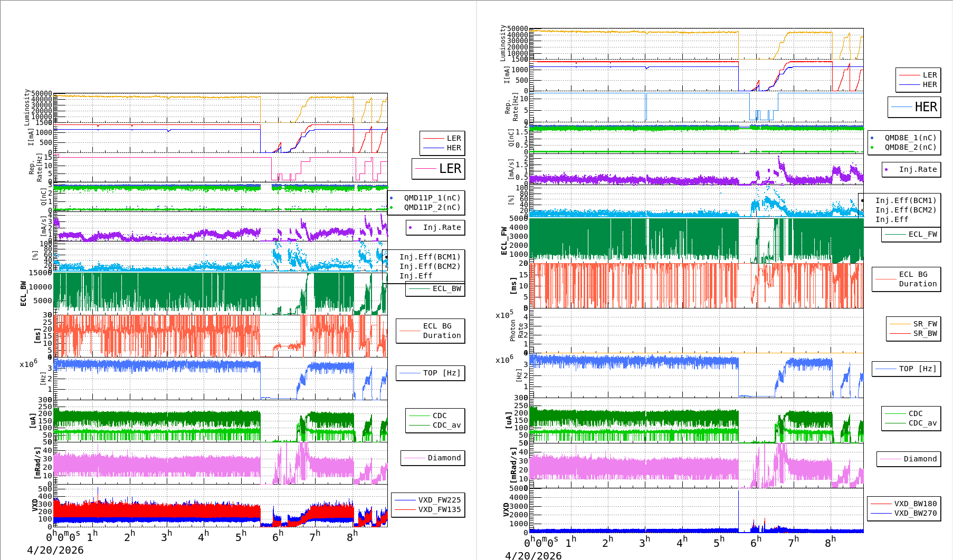Select the QMD8E_2(nC) legend entry
The width and height of the screenshot is (953, 560).
910,148
